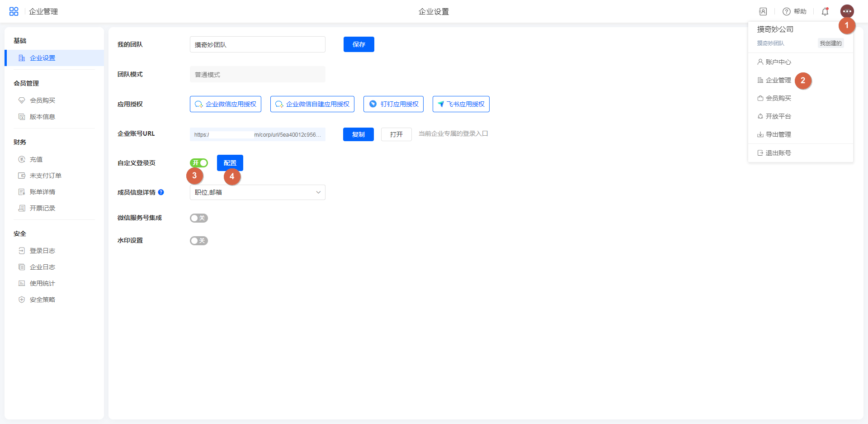
Task: Open the contacts icon in top bar
Action: click(763, 12)
